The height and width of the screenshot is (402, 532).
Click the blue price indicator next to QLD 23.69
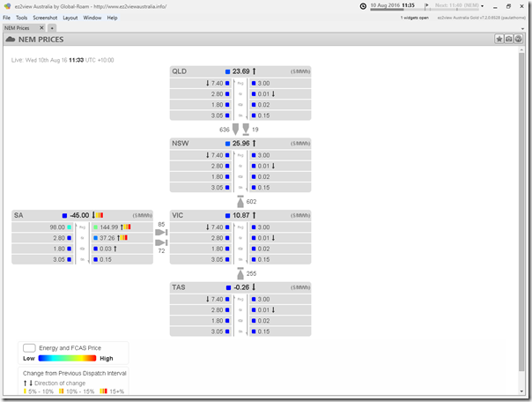pos(227,71)
